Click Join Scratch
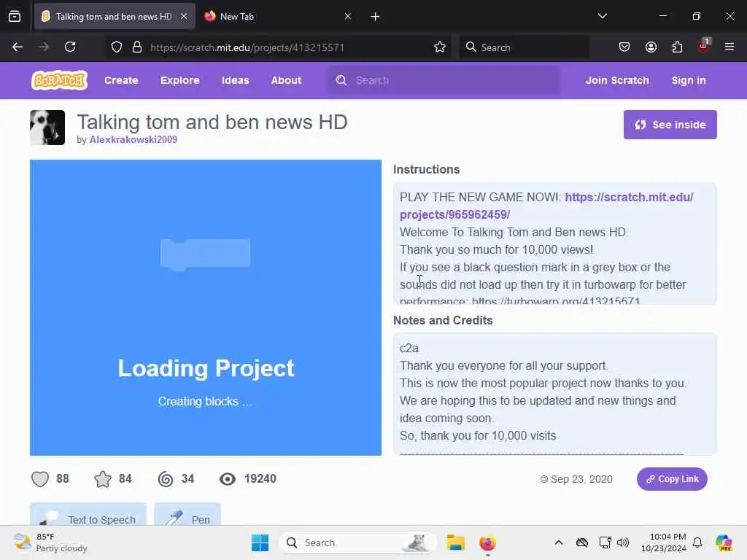747x560 pixels. point(617,80)
